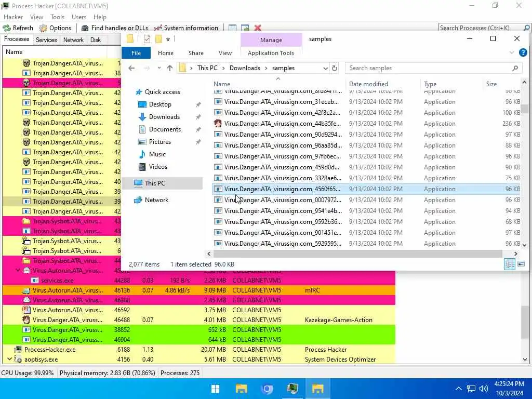This screenshot has width=532, height=399.
Task: Select the mIRC Virus.Autorun process row
Action: click(198, 290)
